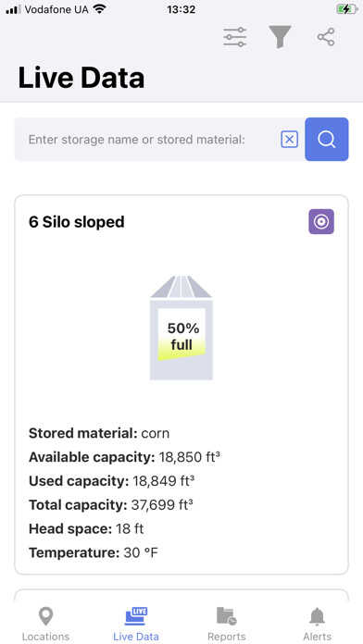Image resolution: width=363 pixels, height=644 pixels.
Task: Tap the blue magnifier search button
Action: coord(327,139)
